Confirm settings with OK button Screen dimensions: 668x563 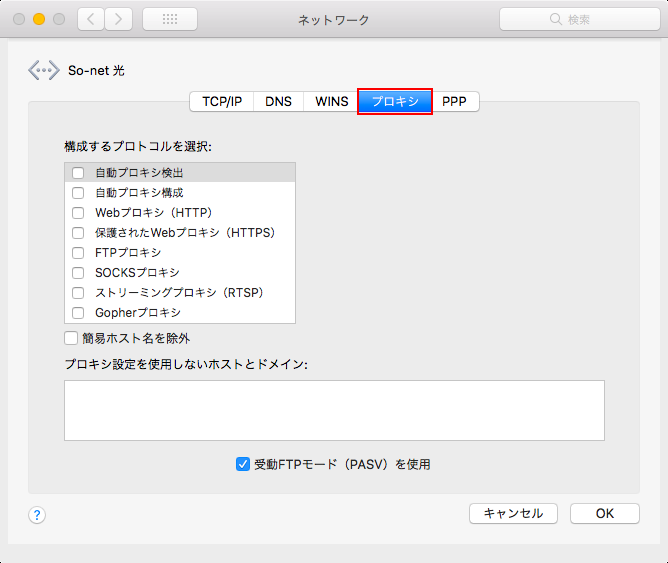[x=604, y=513]
